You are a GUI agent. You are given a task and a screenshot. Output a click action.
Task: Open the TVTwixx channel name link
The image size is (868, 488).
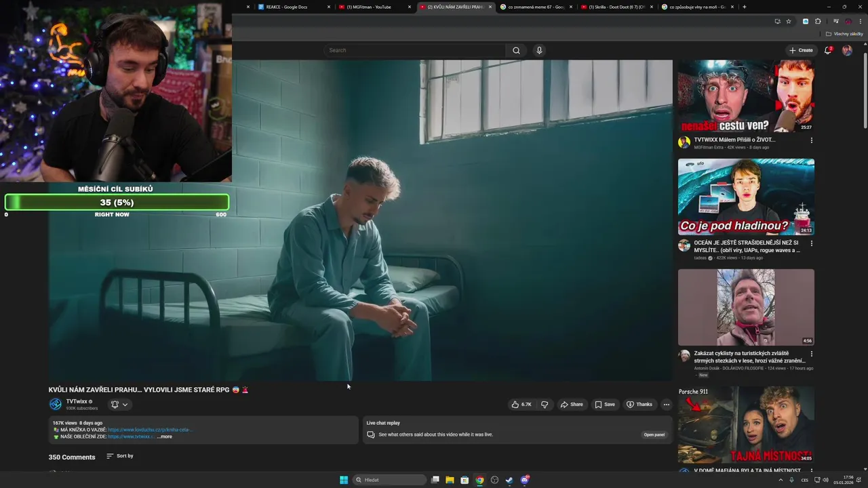point(77,401)
